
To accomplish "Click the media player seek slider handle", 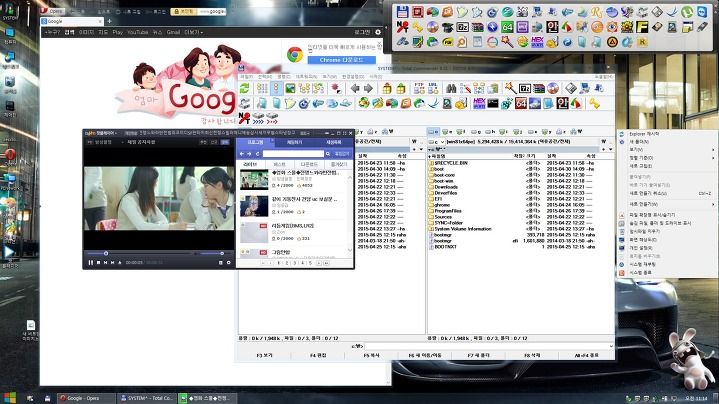I will (106, 253).
